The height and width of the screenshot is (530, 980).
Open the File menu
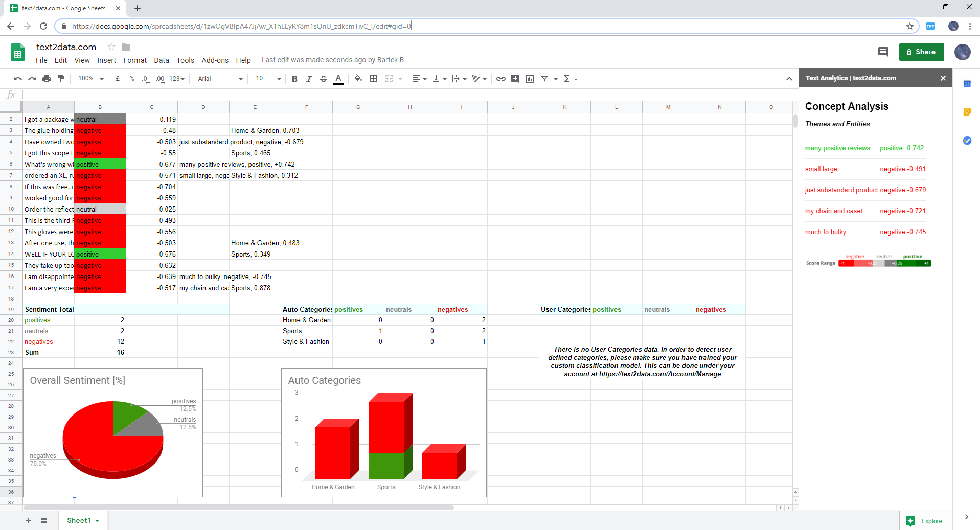41,60
